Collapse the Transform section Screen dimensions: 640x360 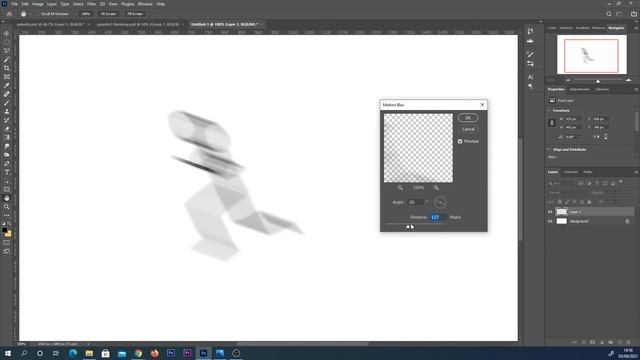549,111
